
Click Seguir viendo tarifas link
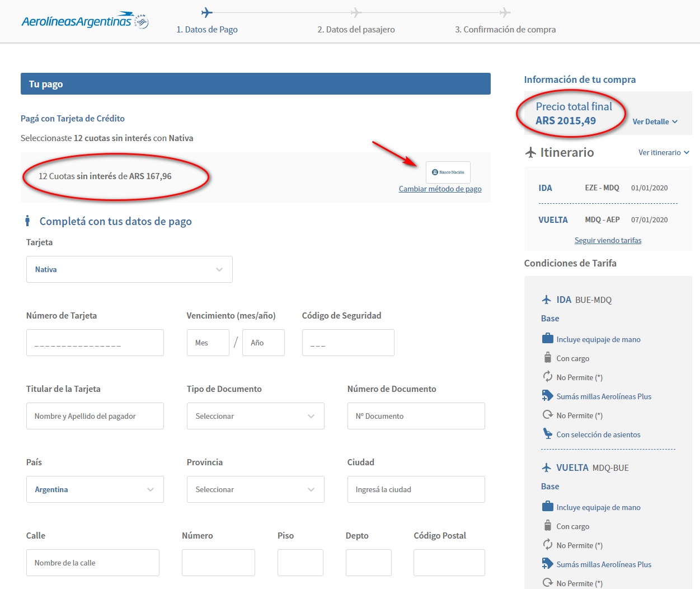(x=608, y=240)
